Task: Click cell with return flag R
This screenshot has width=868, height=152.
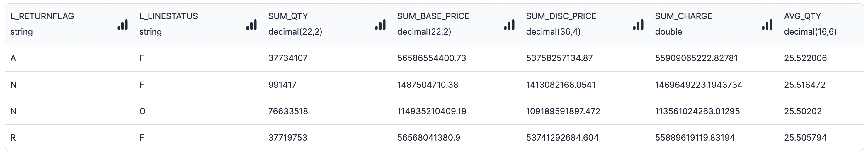Action: pyautogui.click(x=69, y=138)
